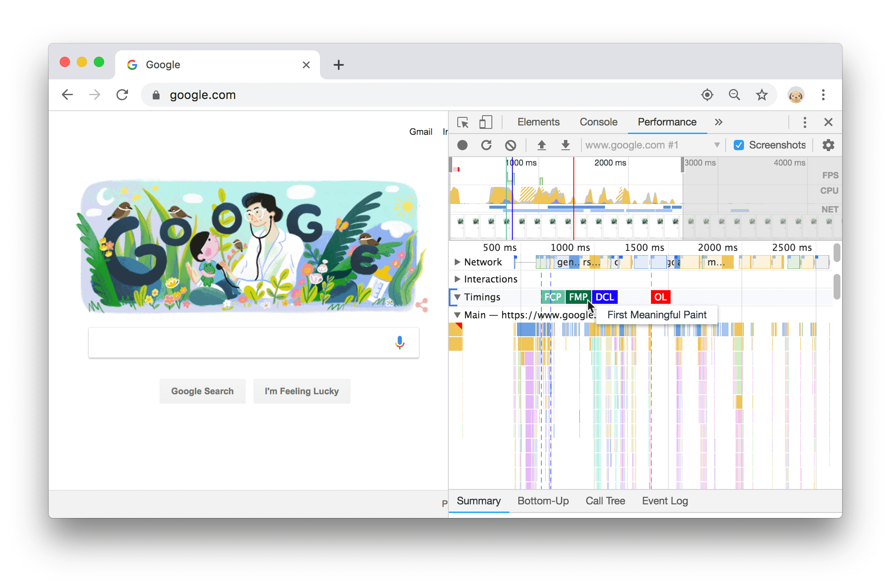Click the upload profile icon
The image size is (895, 588).
pyautogui.click(x=540, y=144)
